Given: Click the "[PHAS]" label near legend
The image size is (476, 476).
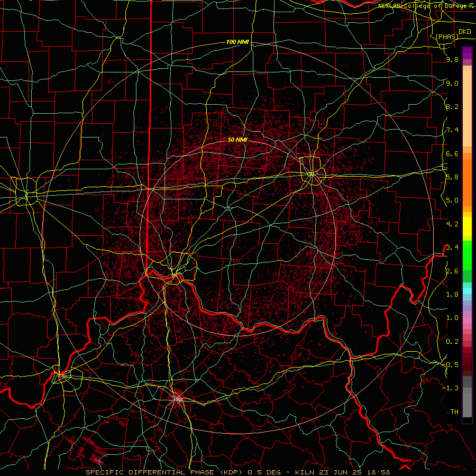Looking at the screenshot, I should [447, 37].
